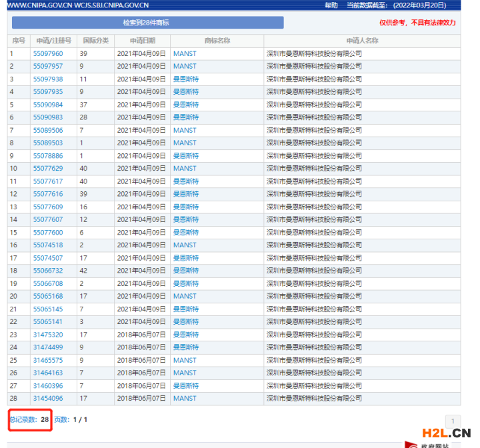Open registration number 55097935
This screenshot has width=480, height=448.
point(48,91)
